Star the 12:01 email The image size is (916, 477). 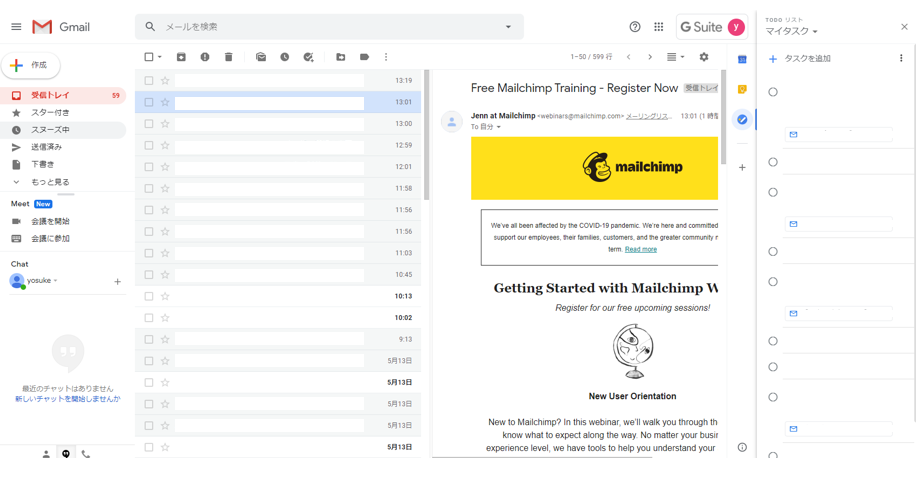click(x=165, y=167)
